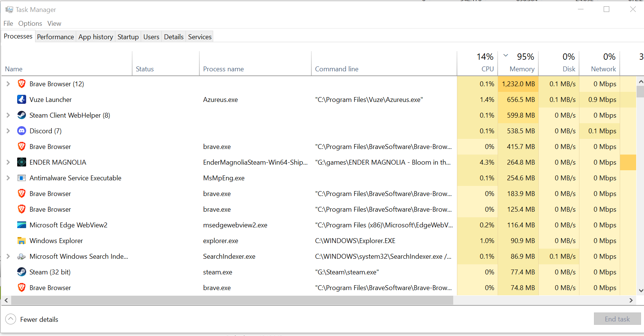Click the Brave Browser (12) group icon
644x336 pixels.
click(x=22, y=84)
